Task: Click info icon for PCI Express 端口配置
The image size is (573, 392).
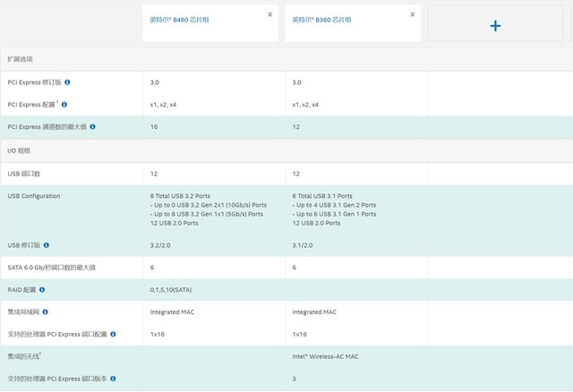Action: point(113,334)
